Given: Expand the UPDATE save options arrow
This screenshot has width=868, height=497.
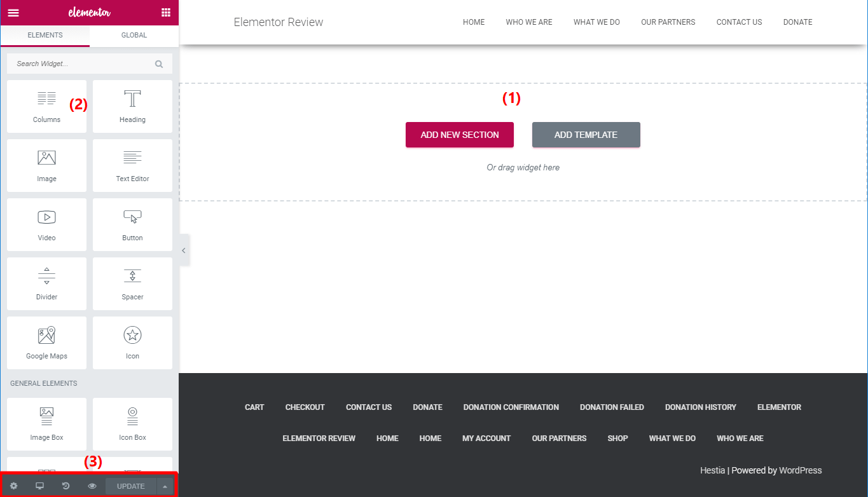Looking at the screenshot, I should 165,485.
